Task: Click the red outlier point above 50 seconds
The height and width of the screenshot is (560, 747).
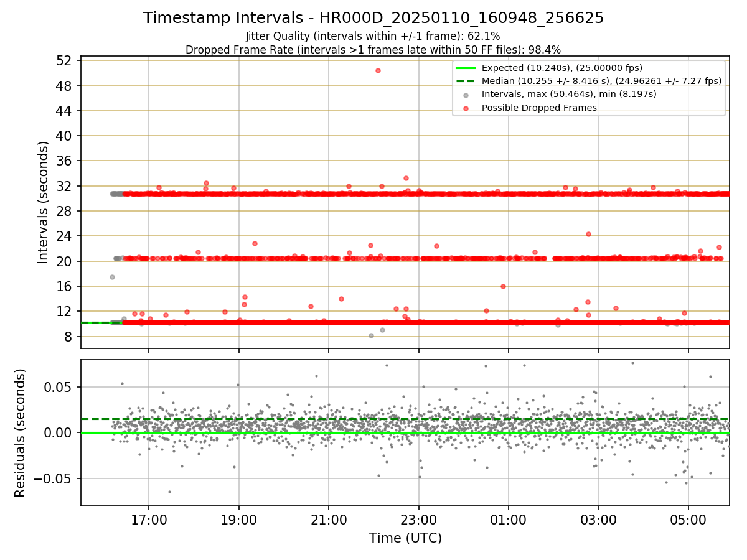Action: [378, 70]
